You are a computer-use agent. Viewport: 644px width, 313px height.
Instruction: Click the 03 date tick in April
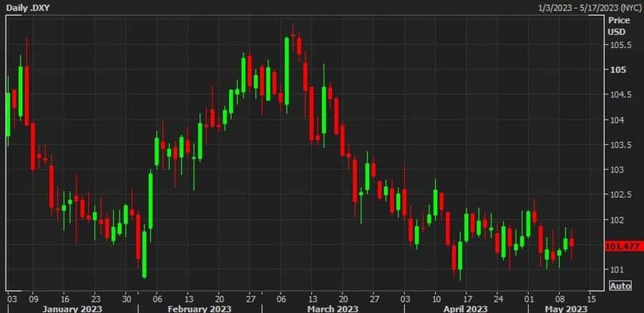pos(405,299)
